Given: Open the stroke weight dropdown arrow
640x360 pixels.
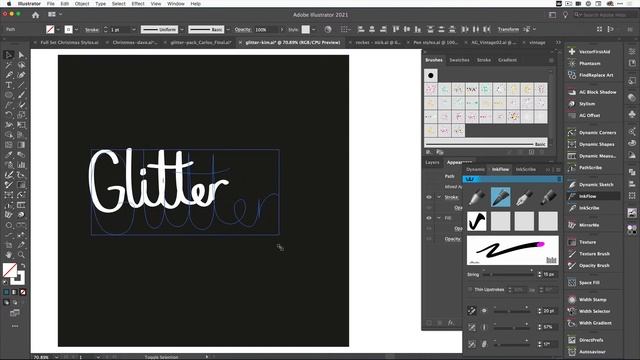Looking at the screenshot, I should (x=133, y=29).
